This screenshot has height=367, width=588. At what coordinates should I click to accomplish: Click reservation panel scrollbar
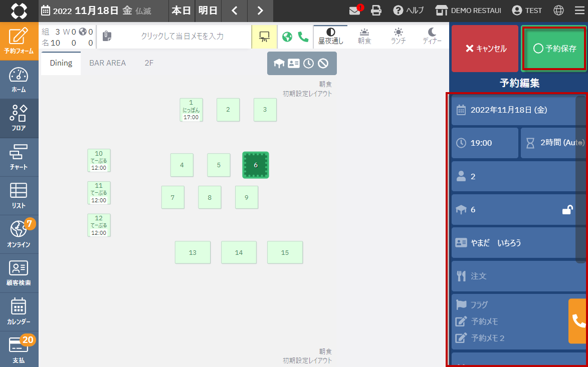pyautogui.click(x=580, y=179)
